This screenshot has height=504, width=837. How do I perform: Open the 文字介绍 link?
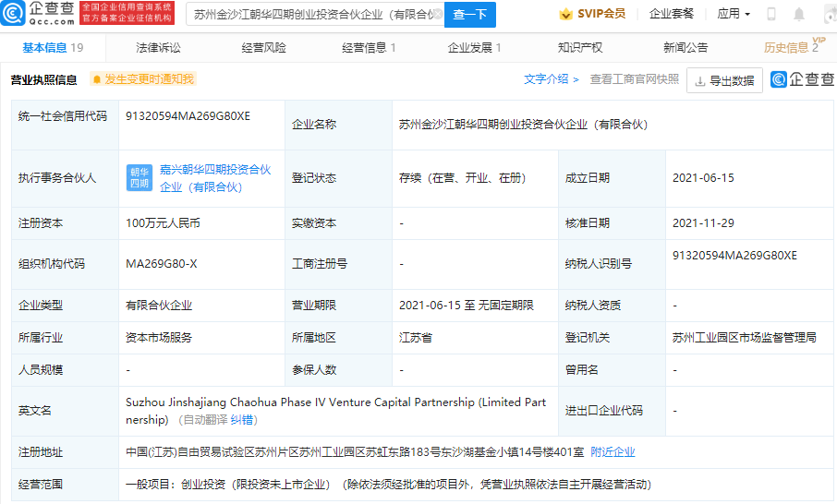[551, 79]
